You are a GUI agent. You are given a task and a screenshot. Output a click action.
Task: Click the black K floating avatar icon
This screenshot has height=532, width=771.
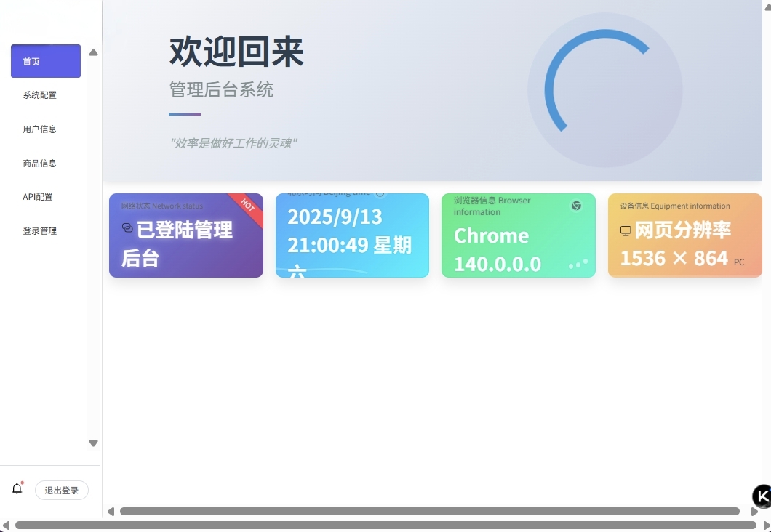tap(762, 496)
